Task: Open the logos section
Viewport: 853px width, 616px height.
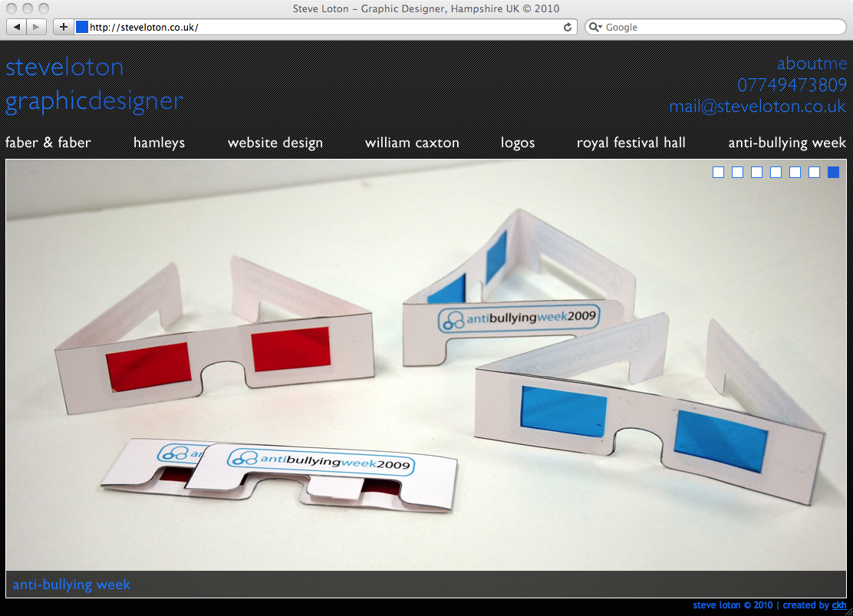Action: 517,143
